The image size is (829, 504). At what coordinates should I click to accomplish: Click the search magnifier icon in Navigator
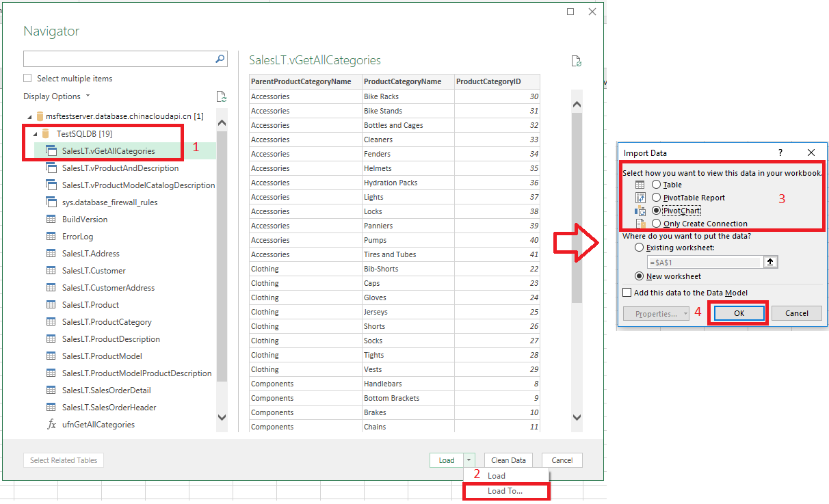click(x=220, y=59)
